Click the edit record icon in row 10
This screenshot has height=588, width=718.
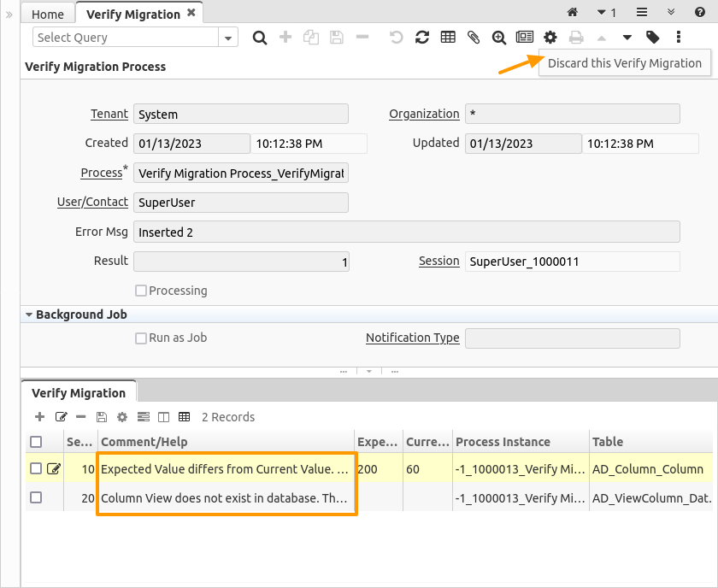(54, 468)
